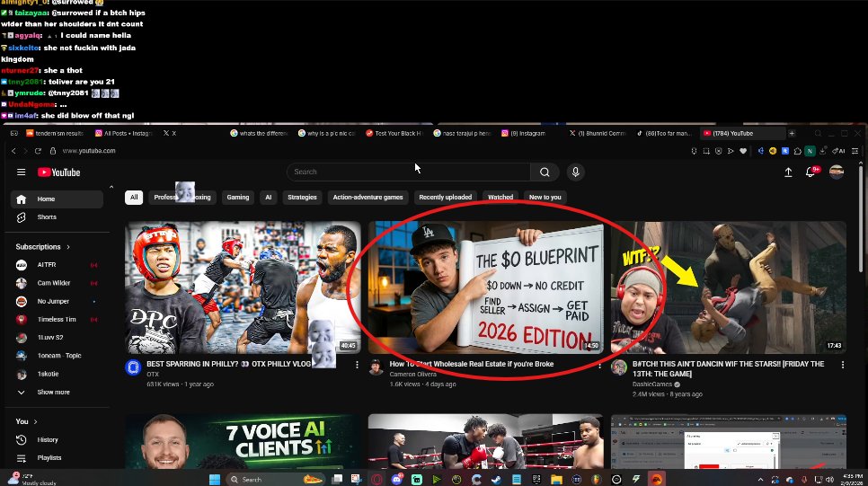Open the No Jumper subscription
This screenshot has height=486, width=868.
tap(57, 302)
